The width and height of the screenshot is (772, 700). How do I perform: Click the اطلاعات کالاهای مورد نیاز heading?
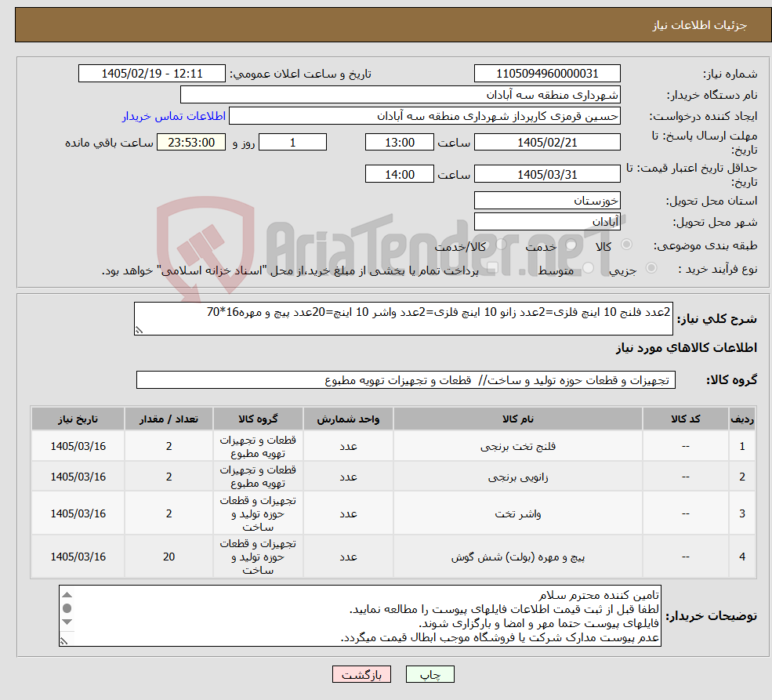click(687, 348)
